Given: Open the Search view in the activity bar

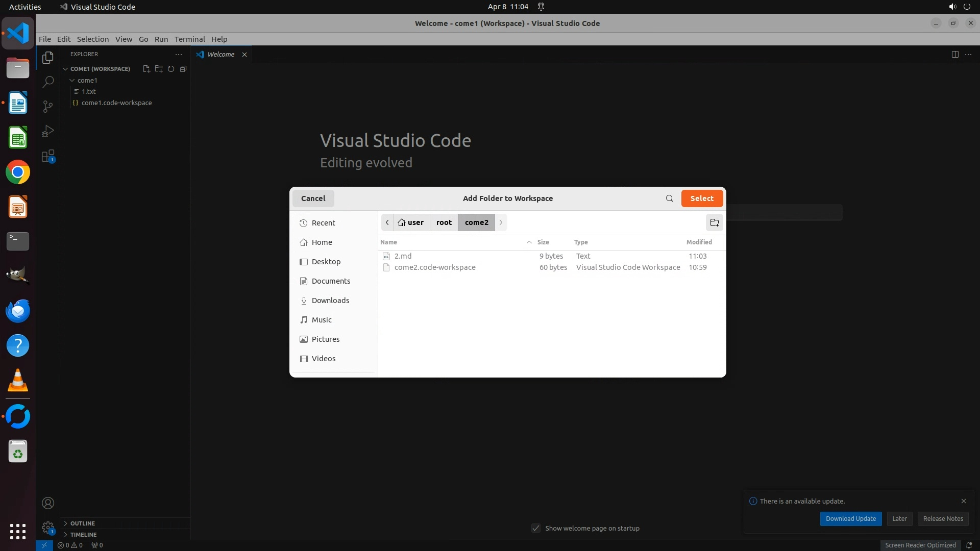Looking at the screenshot, I should [x=48, y=82].
